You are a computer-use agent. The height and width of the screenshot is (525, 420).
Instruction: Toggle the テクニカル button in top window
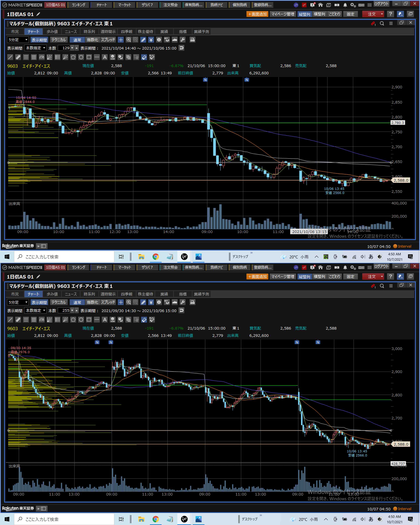click(59, 40)
